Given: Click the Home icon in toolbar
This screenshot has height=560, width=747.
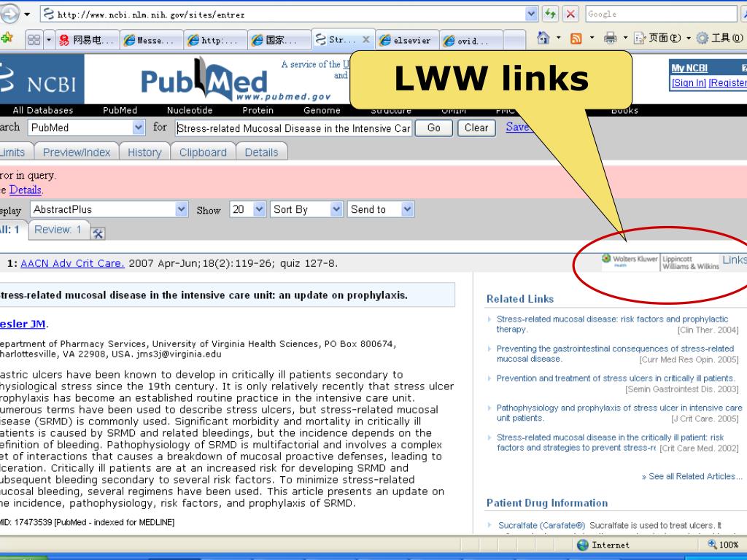Looking at the screenshot, I should [x=543, y=38].
